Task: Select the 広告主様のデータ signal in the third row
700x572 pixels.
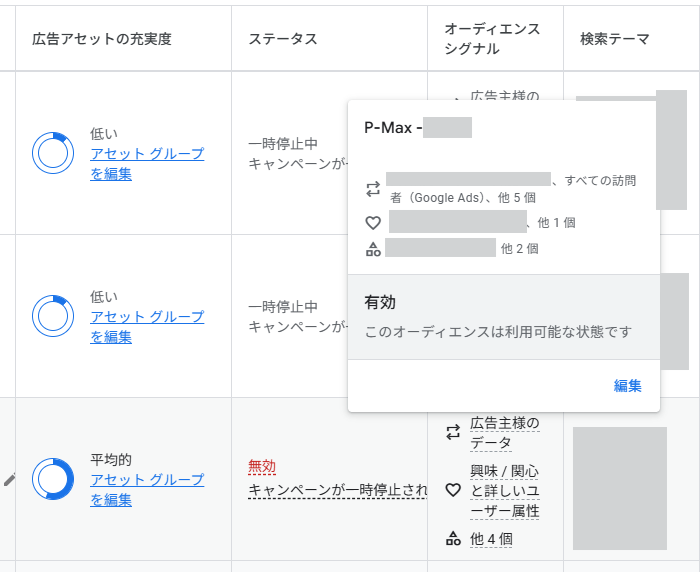Action: [504, 433]
